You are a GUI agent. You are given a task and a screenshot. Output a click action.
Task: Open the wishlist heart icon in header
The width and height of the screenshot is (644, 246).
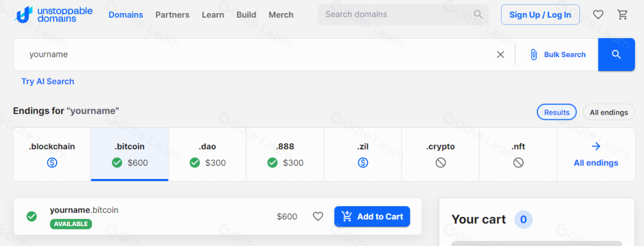[598, 15]
